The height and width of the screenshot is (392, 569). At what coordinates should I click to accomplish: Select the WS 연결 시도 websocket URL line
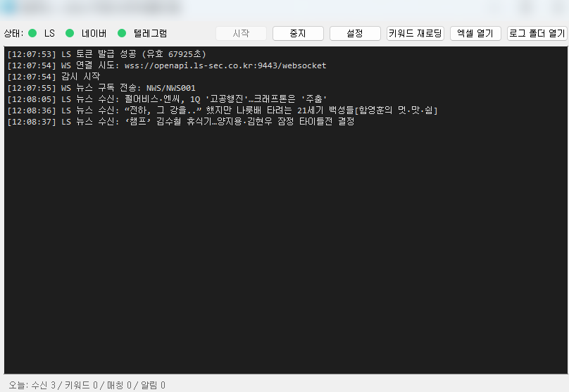(x=167, y=65)
